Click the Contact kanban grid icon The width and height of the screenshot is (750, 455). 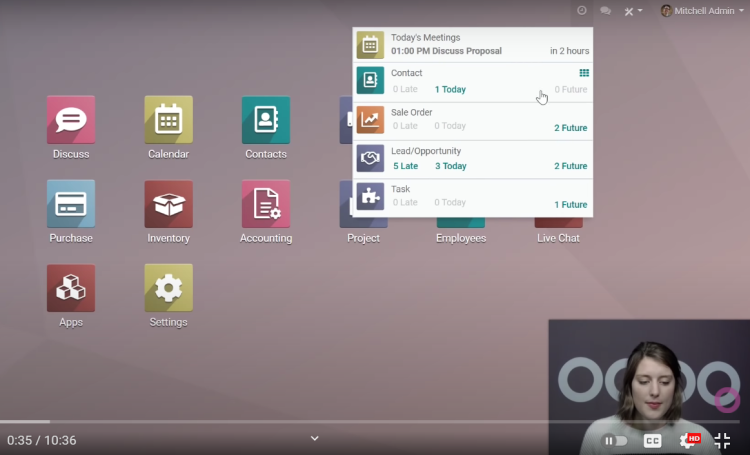(x=584, y=73)
